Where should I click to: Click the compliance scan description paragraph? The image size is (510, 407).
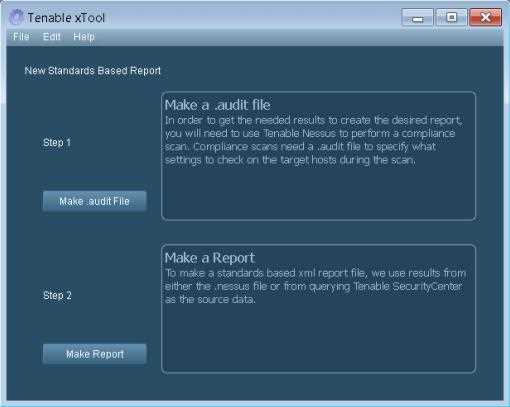pyautogui.click(x=313, y=140)
